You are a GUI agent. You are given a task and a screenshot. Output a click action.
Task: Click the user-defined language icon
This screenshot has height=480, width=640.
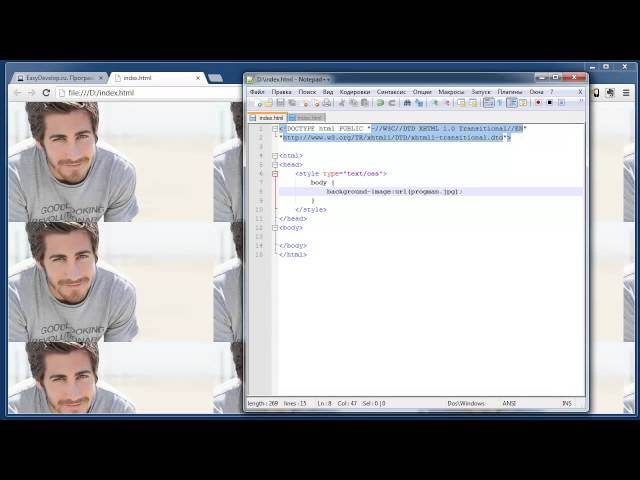(523, 103)
